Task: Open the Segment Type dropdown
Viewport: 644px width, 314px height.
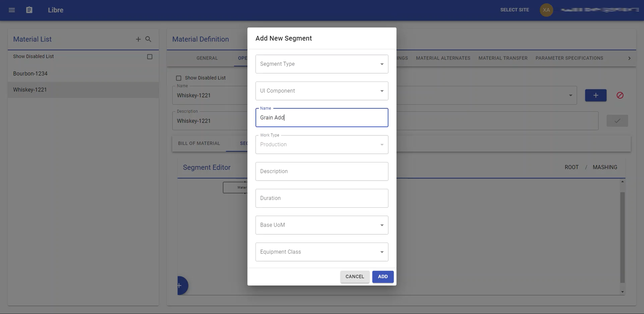Action: [322, 64]
